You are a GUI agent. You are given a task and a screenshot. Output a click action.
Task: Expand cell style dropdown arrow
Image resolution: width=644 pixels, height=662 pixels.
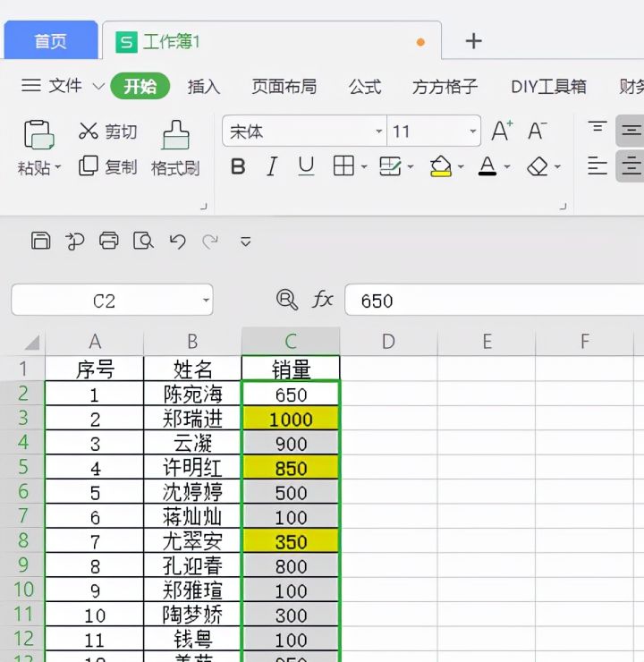pos(411,166)
